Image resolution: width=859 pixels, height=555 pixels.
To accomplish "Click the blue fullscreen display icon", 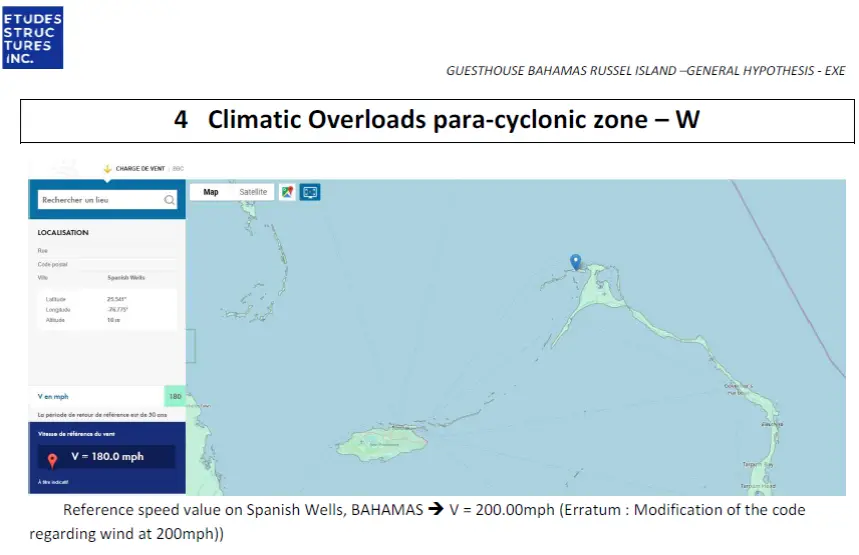I will [310, 192].
